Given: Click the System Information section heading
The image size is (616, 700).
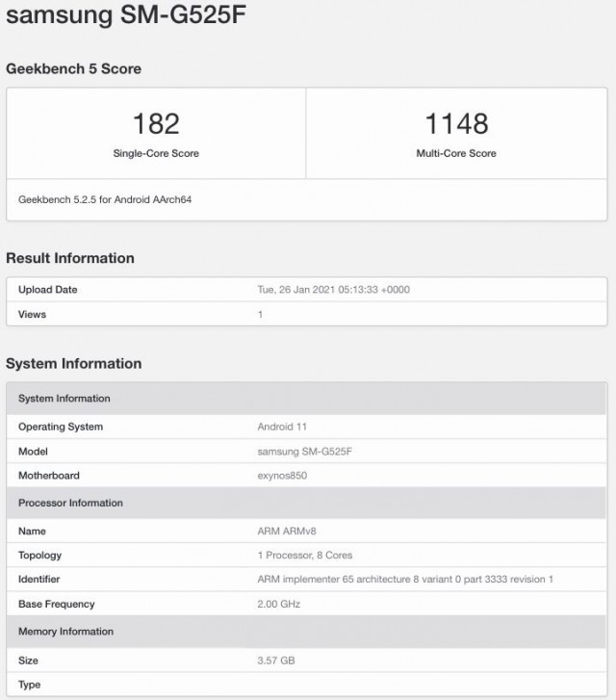Looking at the screenshot, I should pyautogui.click(x=73, y=364).
